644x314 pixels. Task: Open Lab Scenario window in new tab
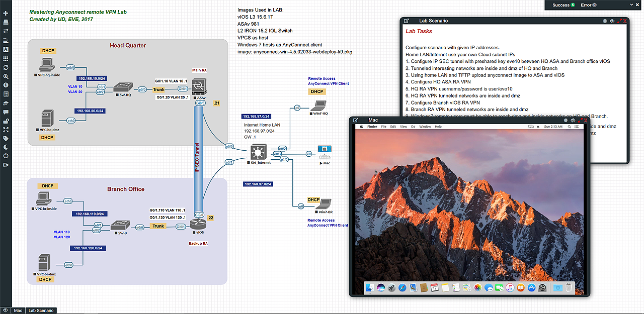click(x=407, y=21)
